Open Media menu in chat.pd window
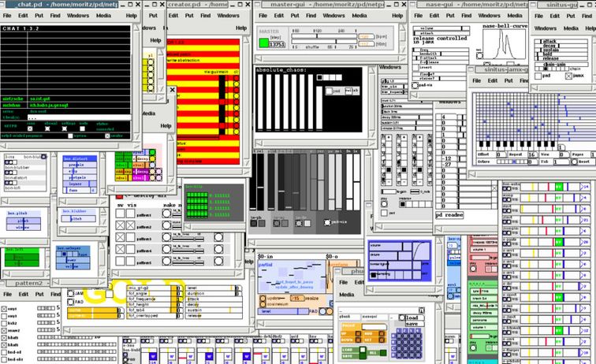 [x=103, y=16]
